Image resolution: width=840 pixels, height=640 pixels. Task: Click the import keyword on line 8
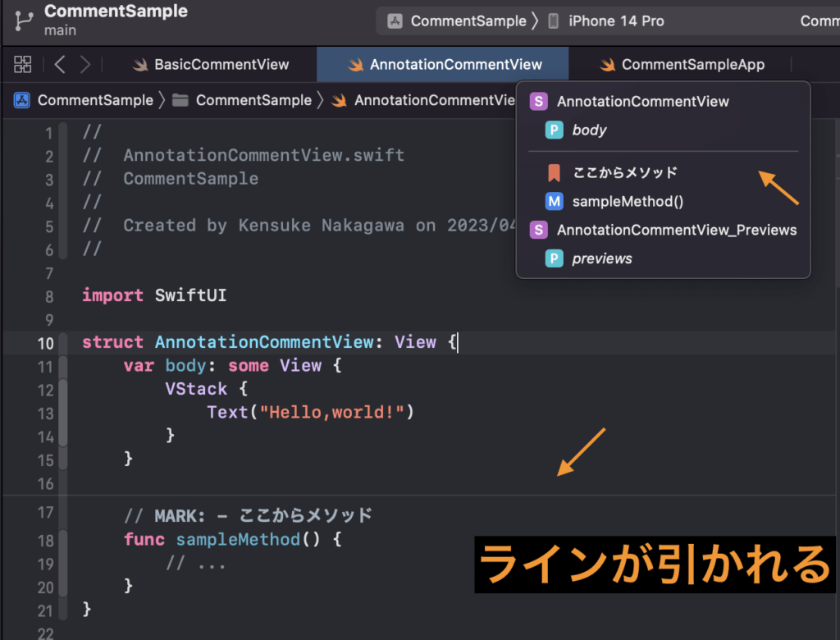[x=112, y=295]
